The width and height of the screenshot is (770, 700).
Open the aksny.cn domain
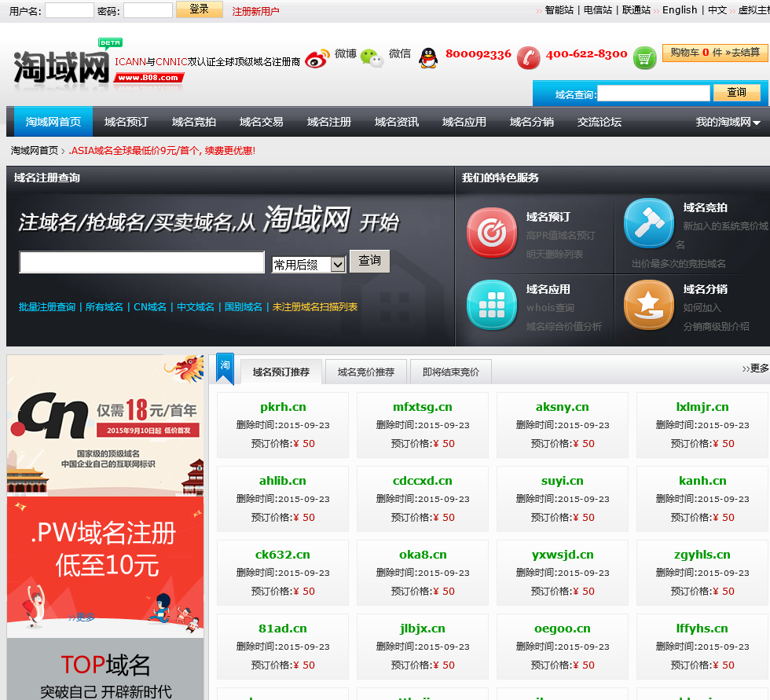pos(563,407)
